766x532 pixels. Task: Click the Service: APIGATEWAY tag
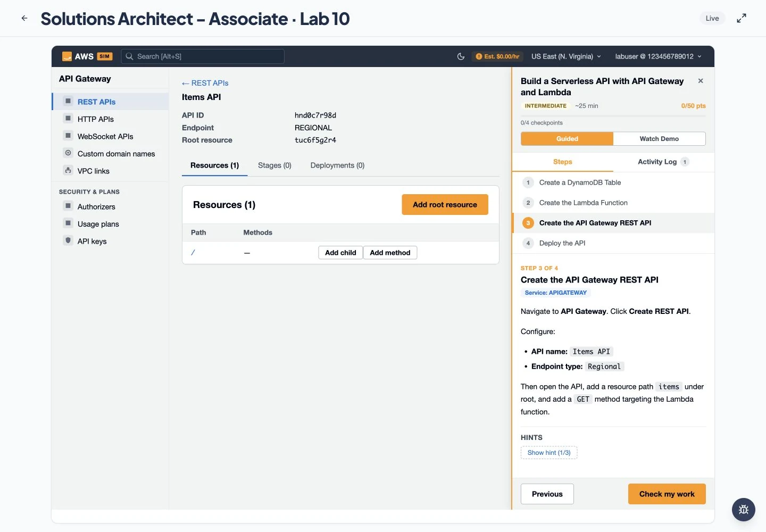point(555,293)
